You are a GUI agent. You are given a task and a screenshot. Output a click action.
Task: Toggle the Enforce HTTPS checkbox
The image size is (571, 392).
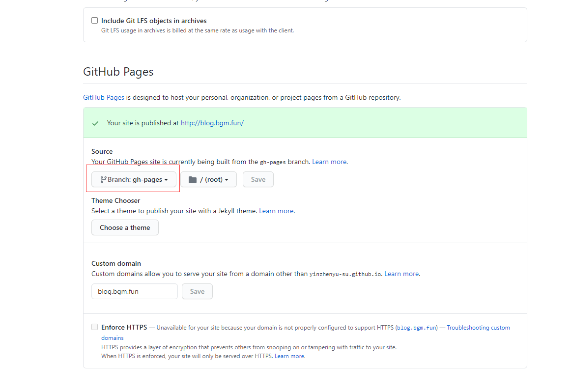coord(95,327)
